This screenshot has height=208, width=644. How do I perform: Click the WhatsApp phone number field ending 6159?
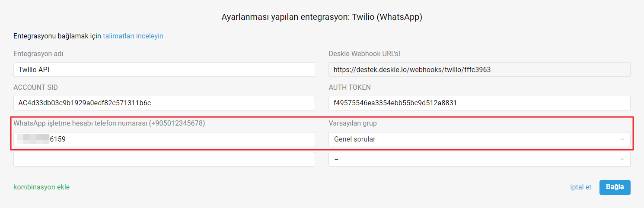coord(164,139)
